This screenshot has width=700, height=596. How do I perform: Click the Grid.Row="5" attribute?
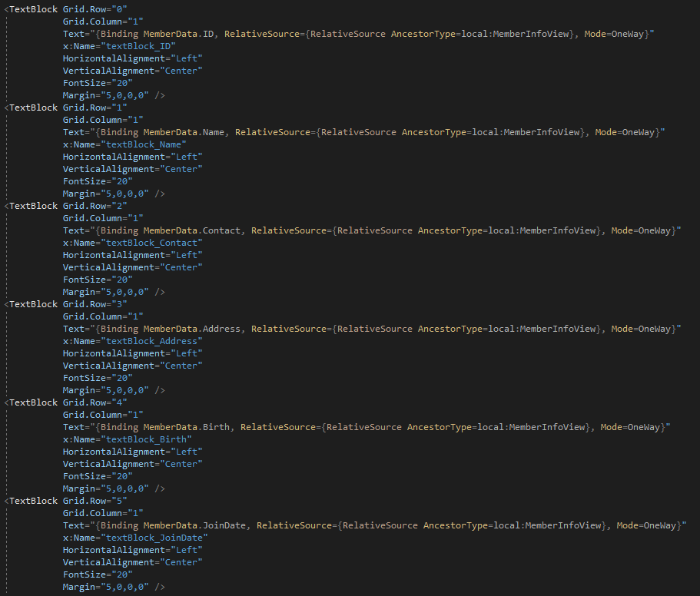pos(95,501)
